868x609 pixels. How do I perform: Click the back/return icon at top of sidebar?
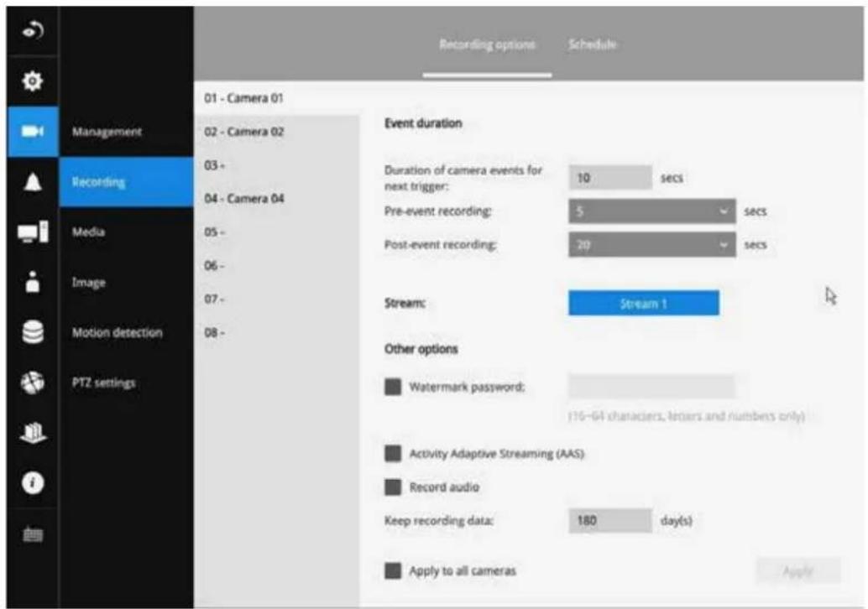pyautogui.click(x=33, y=30)
